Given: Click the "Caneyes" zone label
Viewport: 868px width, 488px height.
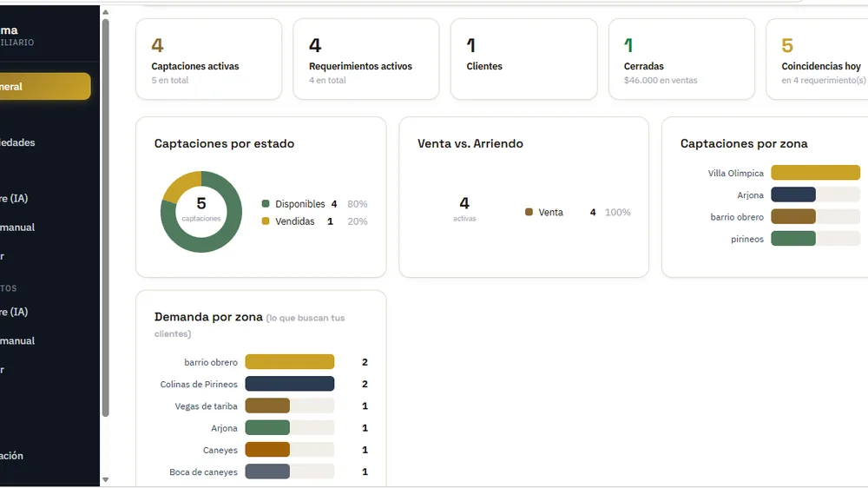Looking at the screenshot, I should click(x=220, y=450).
